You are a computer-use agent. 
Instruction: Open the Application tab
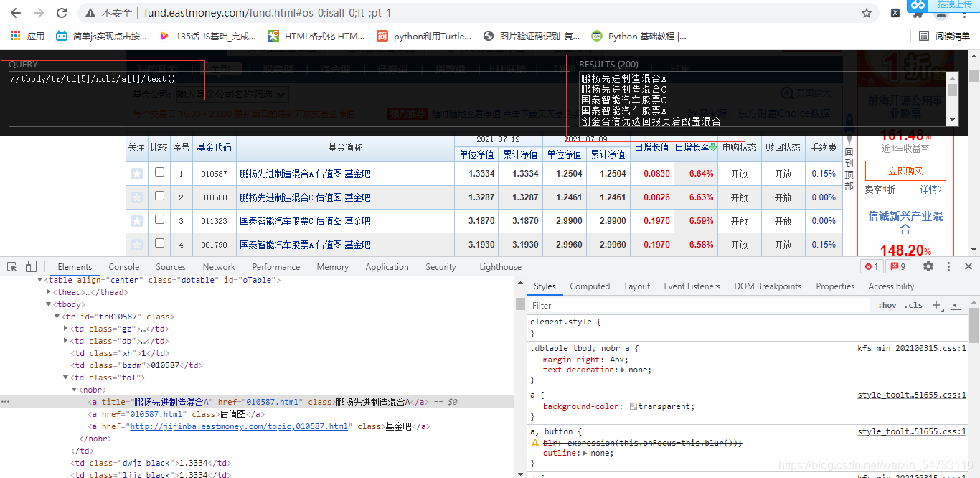(x=387, y=266)
